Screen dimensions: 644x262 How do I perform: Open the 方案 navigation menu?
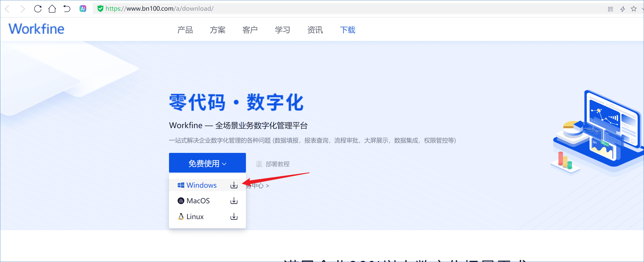coord(218,30)
